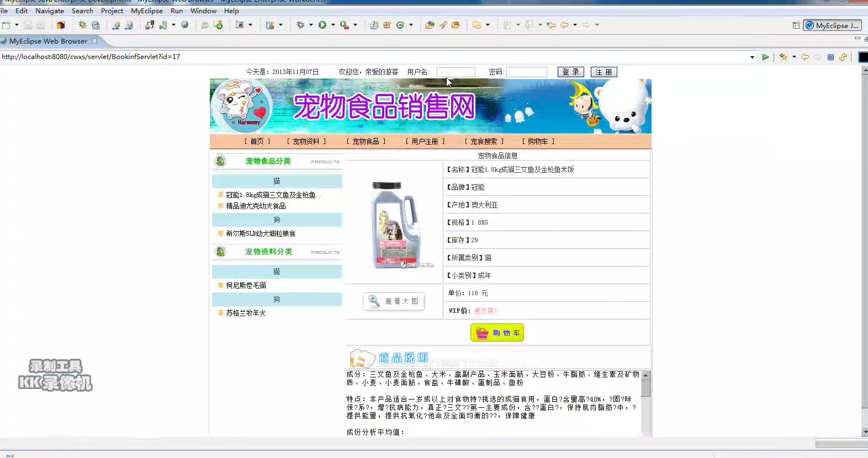Click the open folder toolbar icon
The image size is (868, 458).
430,25
